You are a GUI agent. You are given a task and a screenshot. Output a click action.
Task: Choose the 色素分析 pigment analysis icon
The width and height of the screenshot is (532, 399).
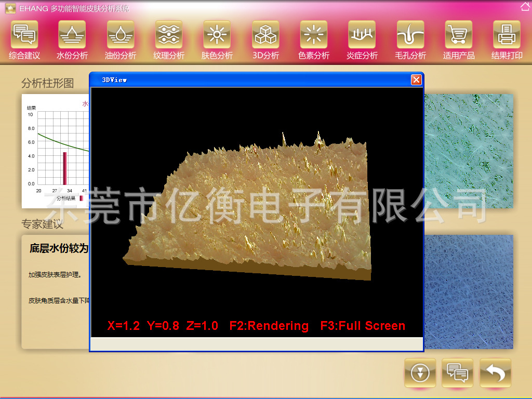314,35
